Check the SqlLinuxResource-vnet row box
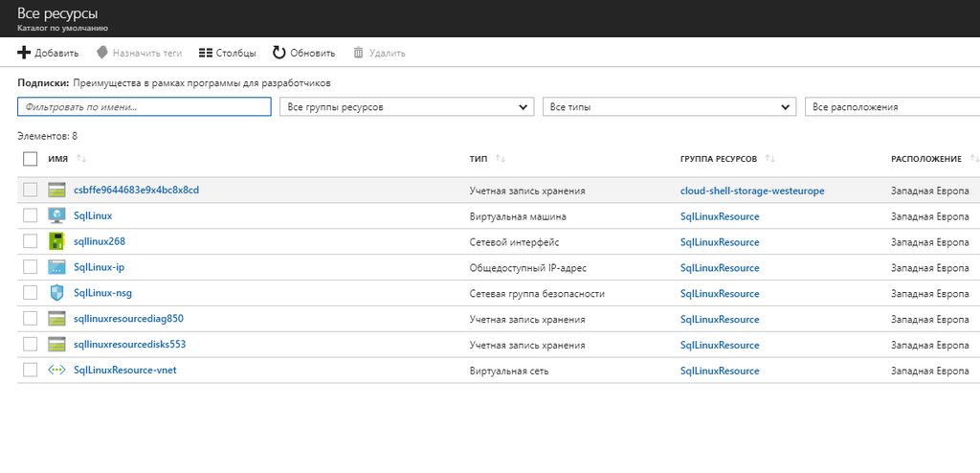Image resolution: width=980 pixels, height=473 pixels. click(30, 370)
